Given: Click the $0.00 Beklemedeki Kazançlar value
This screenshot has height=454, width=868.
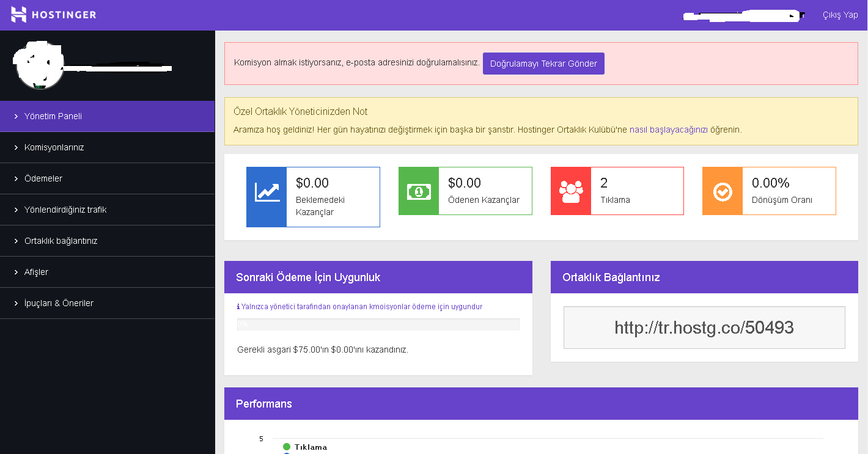Looking at the screenshot, I should [312, 183].
